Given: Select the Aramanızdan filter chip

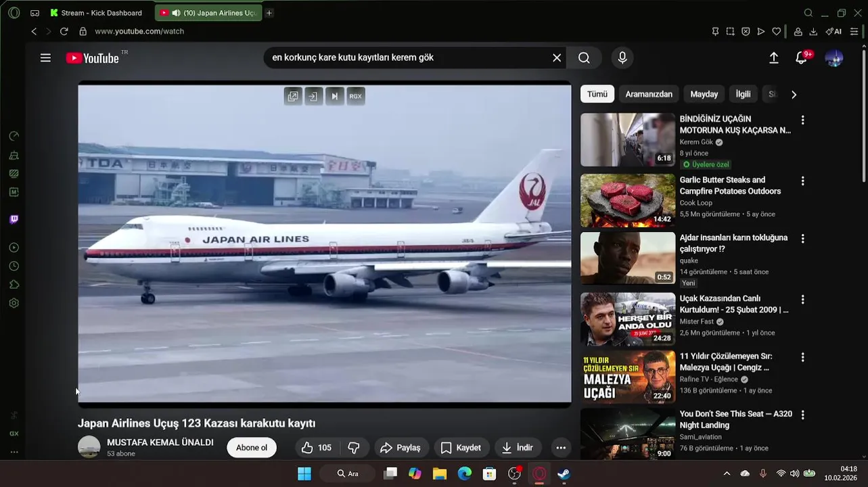Looking at the screenshot, I should click(649, 94).
